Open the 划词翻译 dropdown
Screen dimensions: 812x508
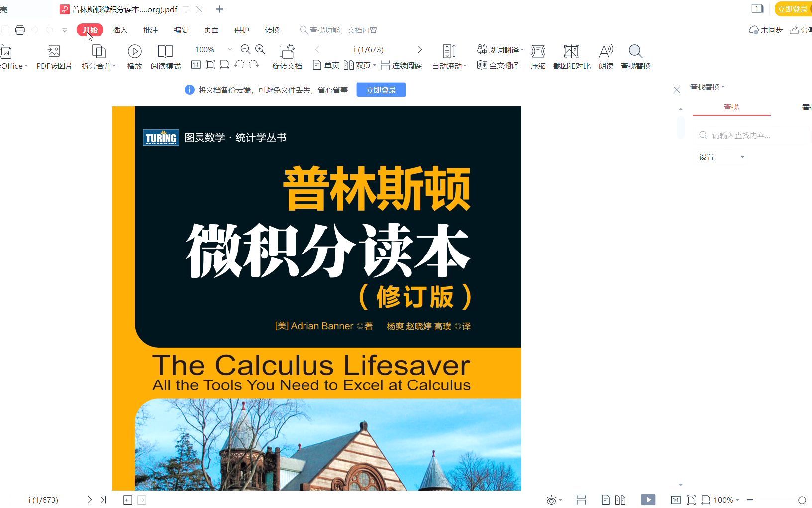[x=501, y=50]
